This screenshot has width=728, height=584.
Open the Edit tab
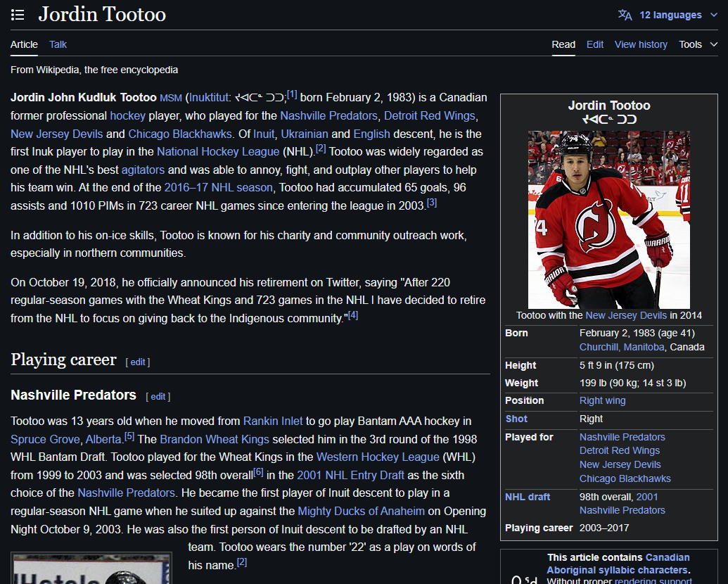click(595, 44)
